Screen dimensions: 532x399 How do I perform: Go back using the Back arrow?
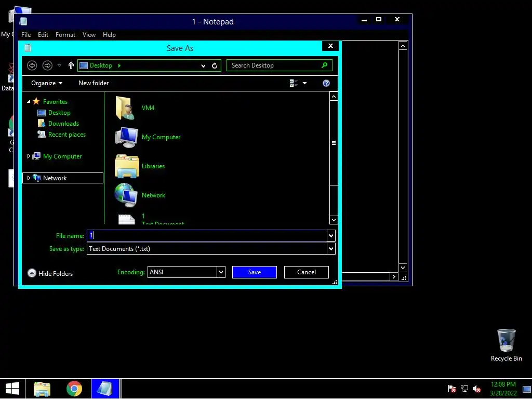(32, 65)
